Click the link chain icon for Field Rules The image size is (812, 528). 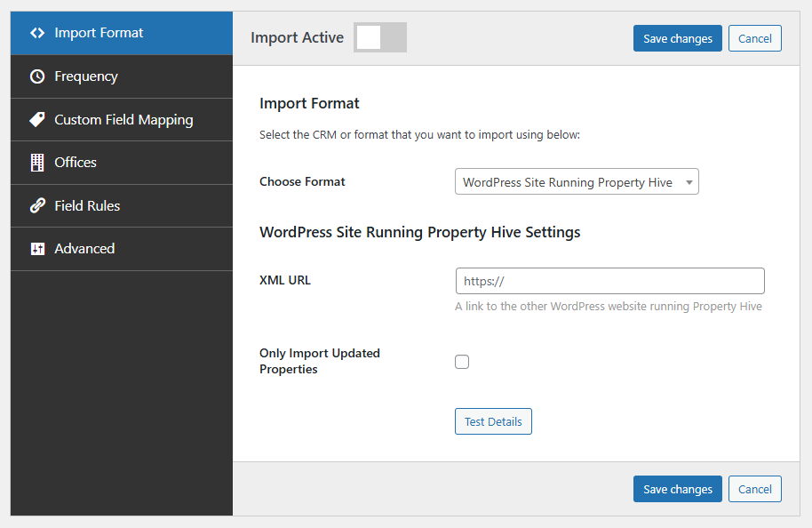37,205
